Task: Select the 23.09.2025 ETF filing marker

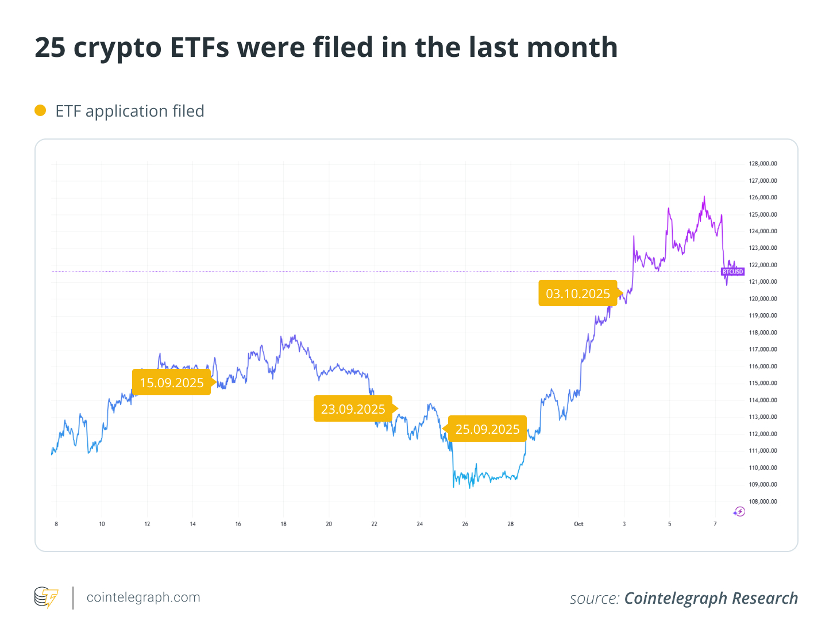Action: 353,409
